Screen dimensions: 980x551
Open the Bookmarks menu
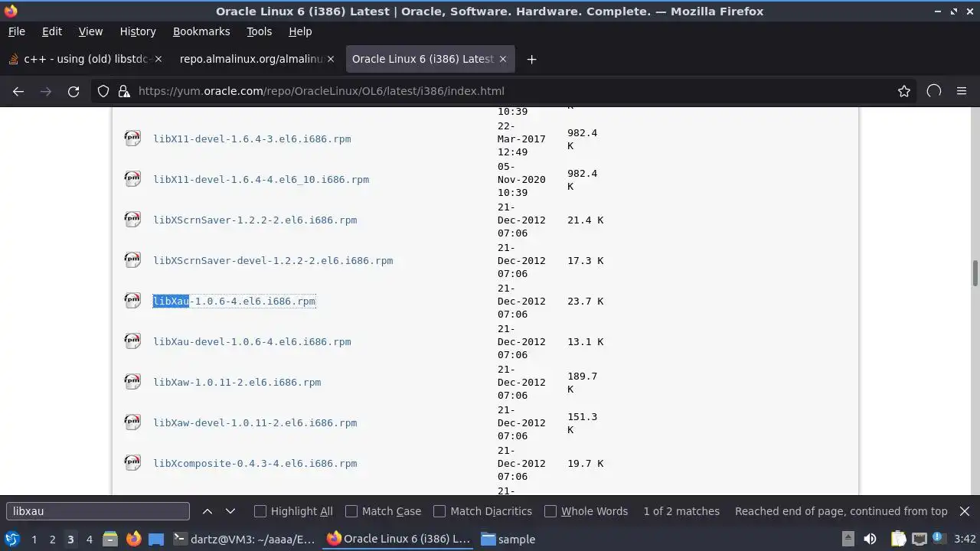point(201,31)
